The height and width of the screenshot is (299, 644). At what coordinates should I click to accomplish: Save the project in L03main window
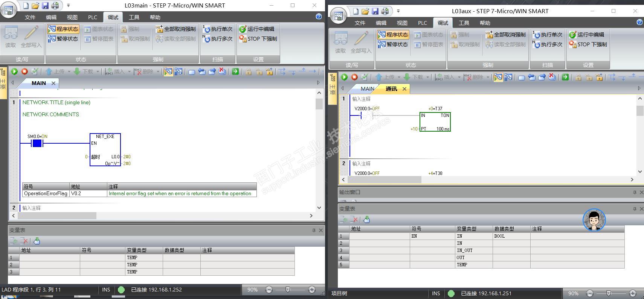pyautogui.click(x=45, y=5)
